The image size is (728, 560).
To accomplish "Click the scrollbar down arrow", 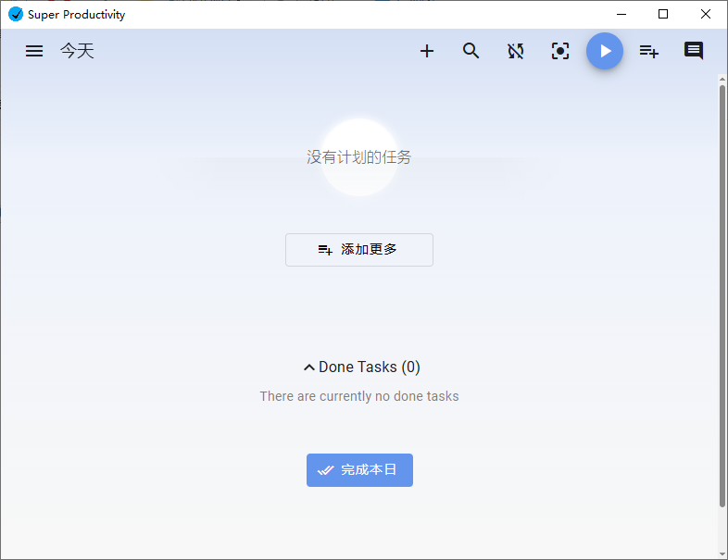I will click(x=722, y=552).
